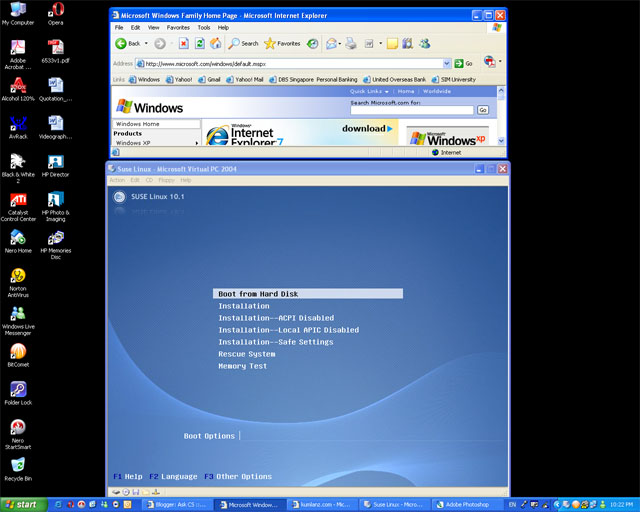Viewport: 640px width, 512px height.
Task: Click the Worldwide link on Microsoft page
Action: point(437,91)
